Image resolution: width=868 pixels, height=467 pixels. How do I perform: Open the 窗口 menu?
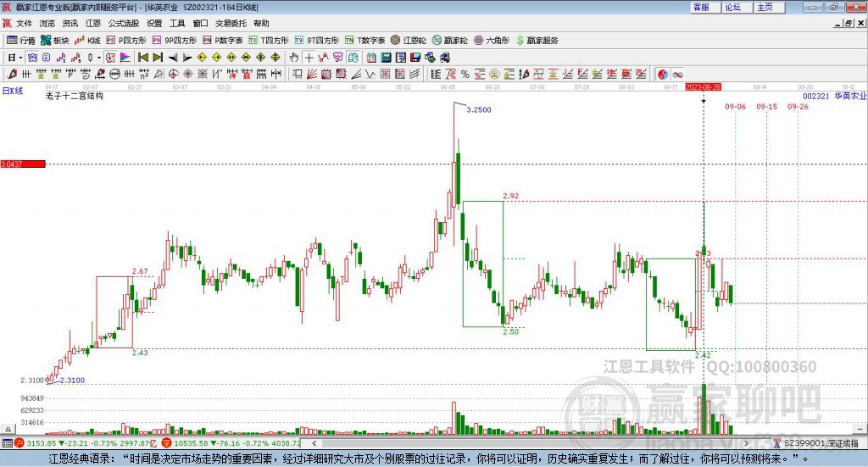[200, 23]
